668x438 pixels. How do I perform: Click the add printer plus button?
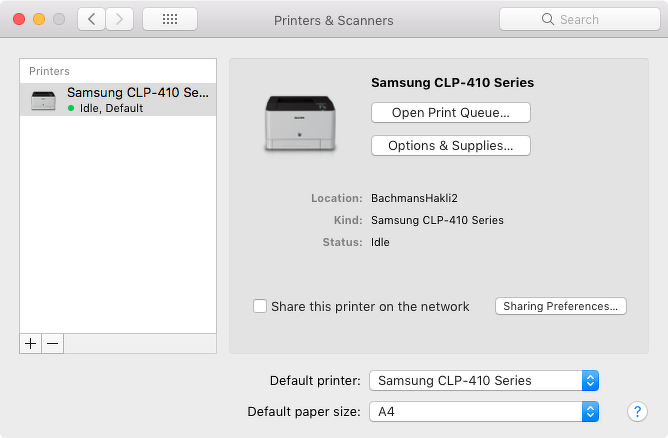tap(31, 343)
